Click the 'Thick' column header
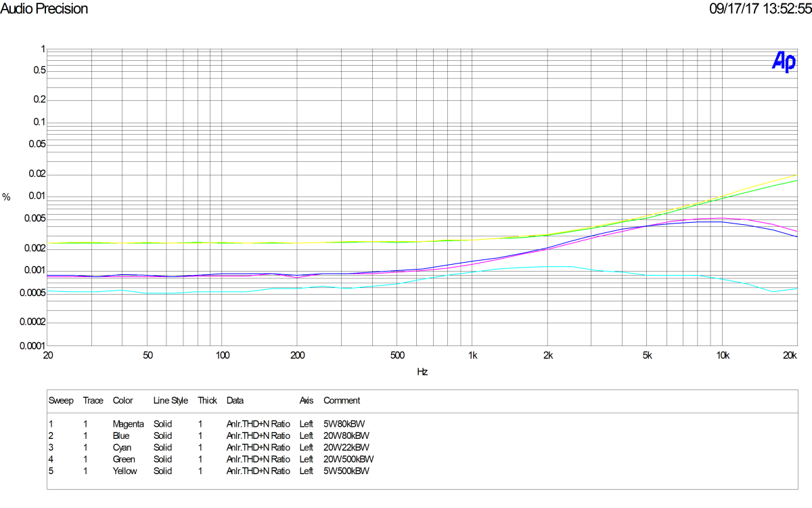 tap(207, 401)
